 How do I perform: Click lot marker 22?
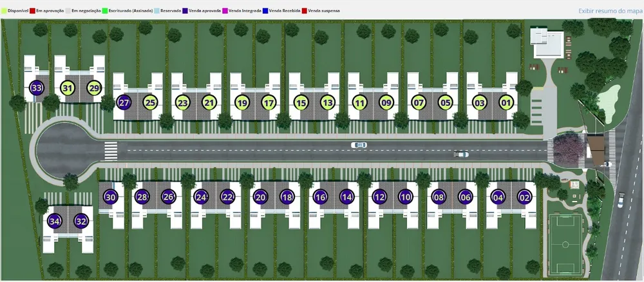tap(227, 198)
